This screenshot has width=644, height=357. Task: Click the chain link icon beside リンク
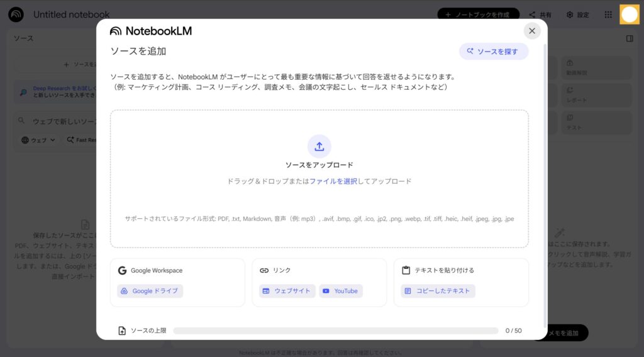[x=264, y=270]
